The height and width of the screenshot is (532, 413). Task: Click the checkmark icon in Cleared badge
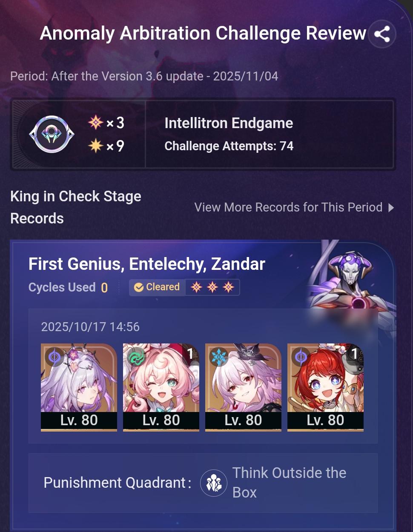tap(139, 287)
